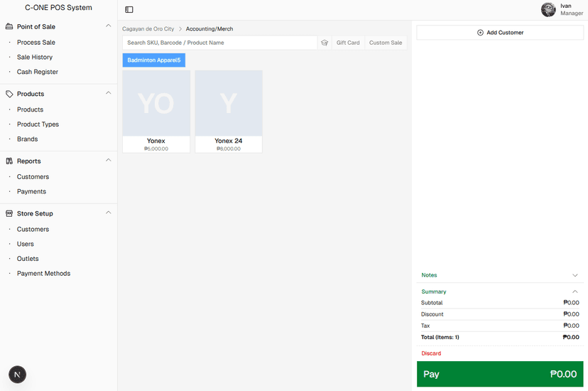The height and width of the screenshot is (391, 588).
Task: Click the Discount row label
Action: (432, 314)
